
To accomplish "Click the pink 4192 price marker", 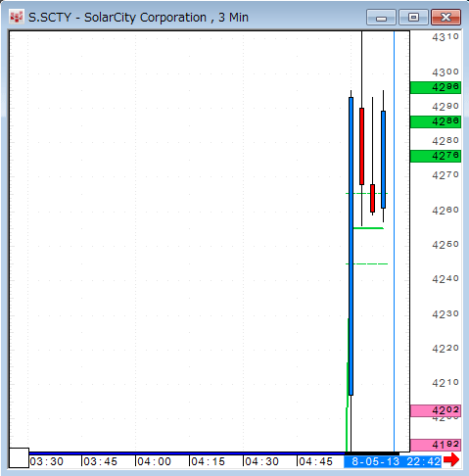I will [436, 445].
